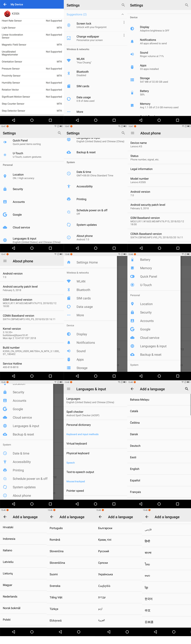191x644 pixels.
Task: Tap Apps icon showing 33 apps installed
Action: pos(132,67)
